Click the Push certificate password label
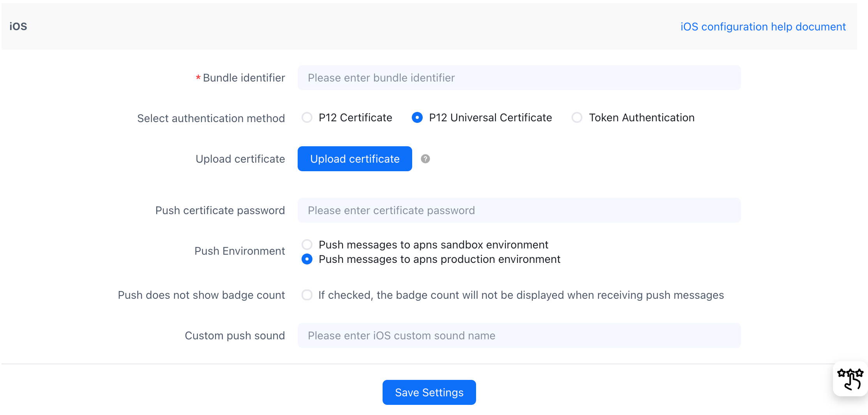Screen dimensions: 868x415 220,210
